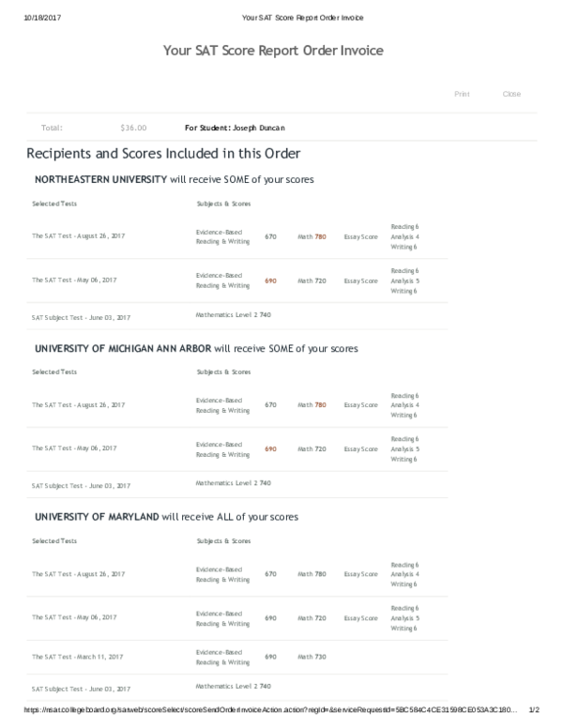Click the UNIVERSITY OF MARYLAND recipient heading
563x728 pixels.
(x=98, y=517)
